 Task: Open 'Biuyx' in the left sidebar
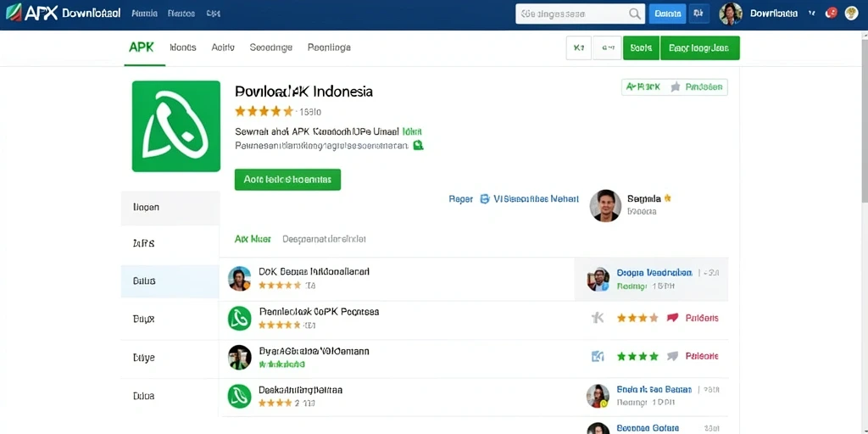pyautogui.click(x=170, y=320)
